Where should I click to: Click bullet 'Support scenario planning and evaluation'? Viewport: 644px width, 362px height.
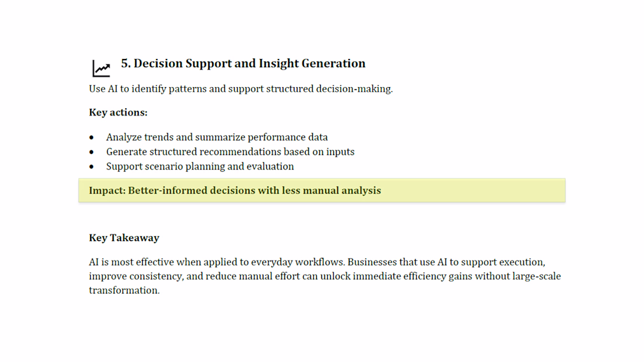[200, 166]
